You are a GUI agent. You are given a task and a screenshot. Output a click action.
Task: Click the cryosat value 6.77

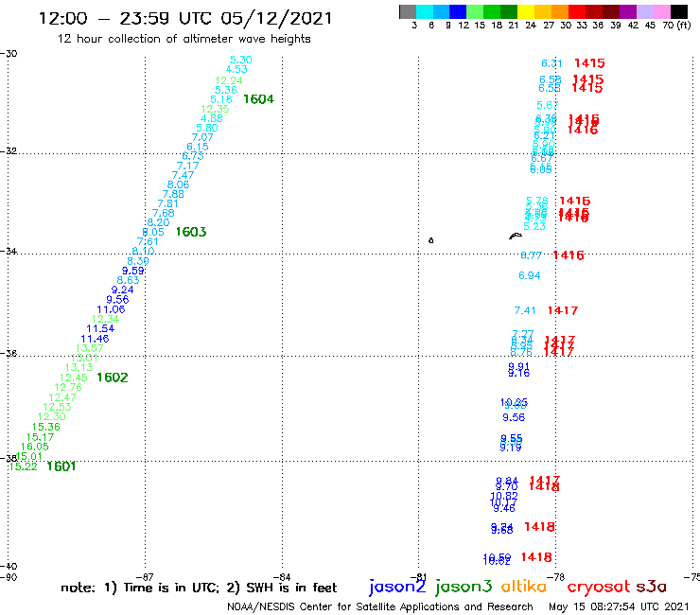point(532,255)
